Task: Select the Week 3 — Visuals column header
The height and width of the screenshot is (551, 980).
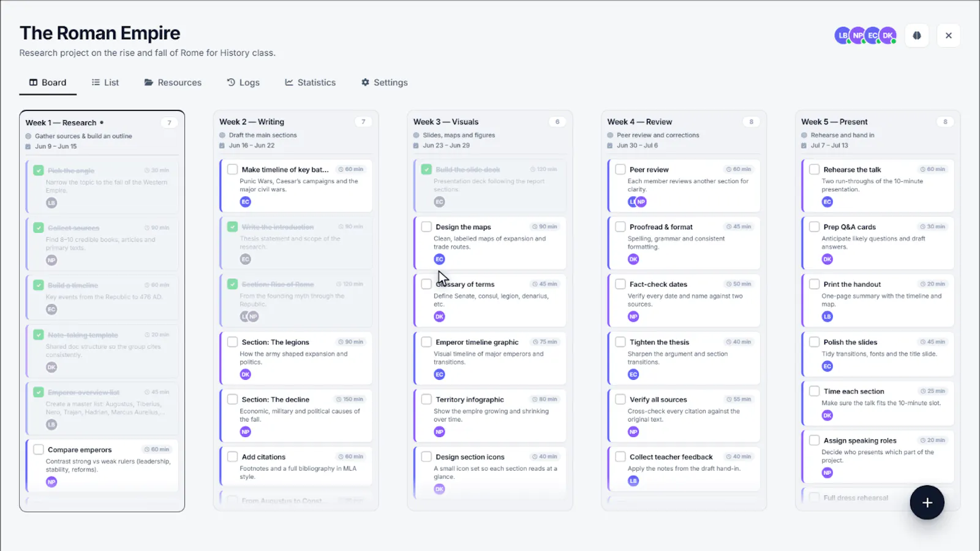Action: [446, 122]
